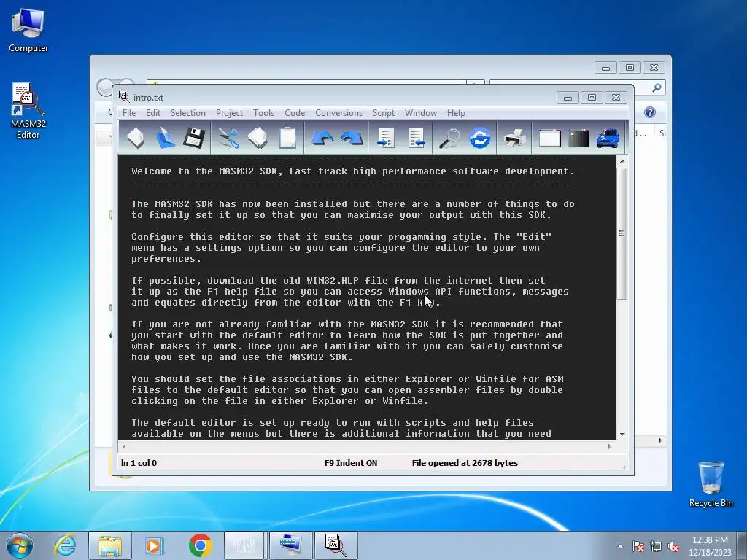
Task: Click the New file toolbar icon
Action: (136, 138)
